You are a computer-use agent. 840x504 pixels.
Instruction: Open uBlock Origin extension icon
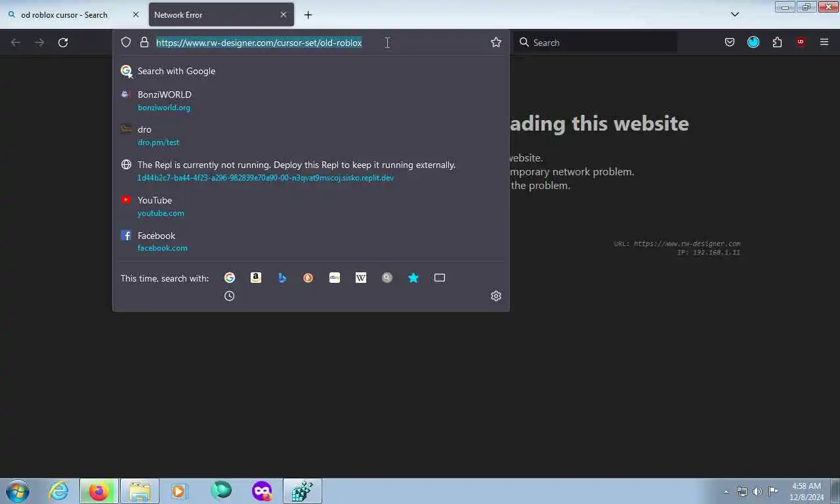801,43
